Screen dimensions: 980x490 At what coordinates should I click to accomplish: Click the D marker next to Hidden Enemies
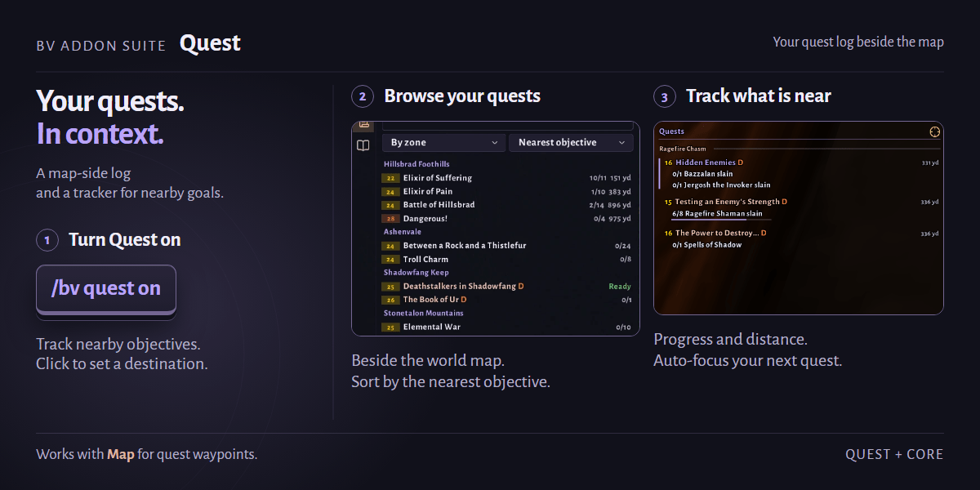[741, 163]
